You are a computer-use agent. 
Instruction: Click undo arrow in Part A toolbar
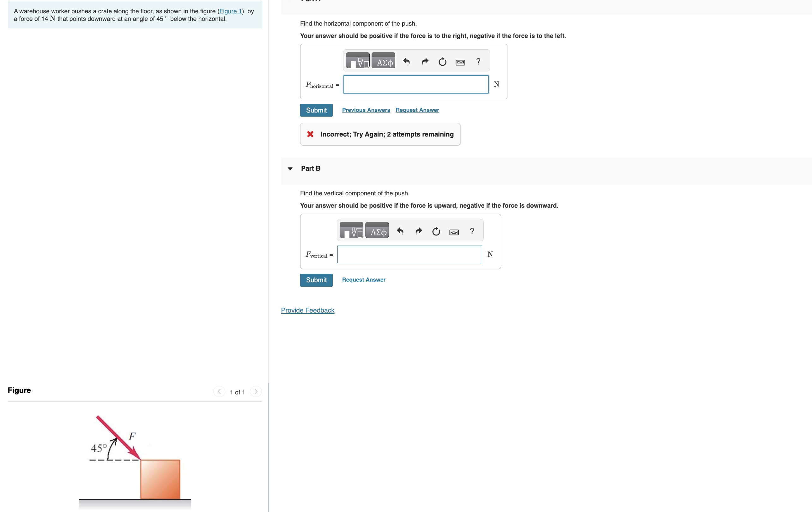(x=406, y=61)
